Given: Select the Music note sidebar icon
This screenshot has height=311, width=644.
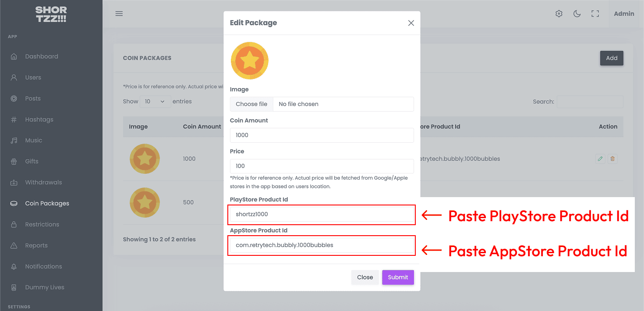Looking at the screenshot, I should click(14, 140).
